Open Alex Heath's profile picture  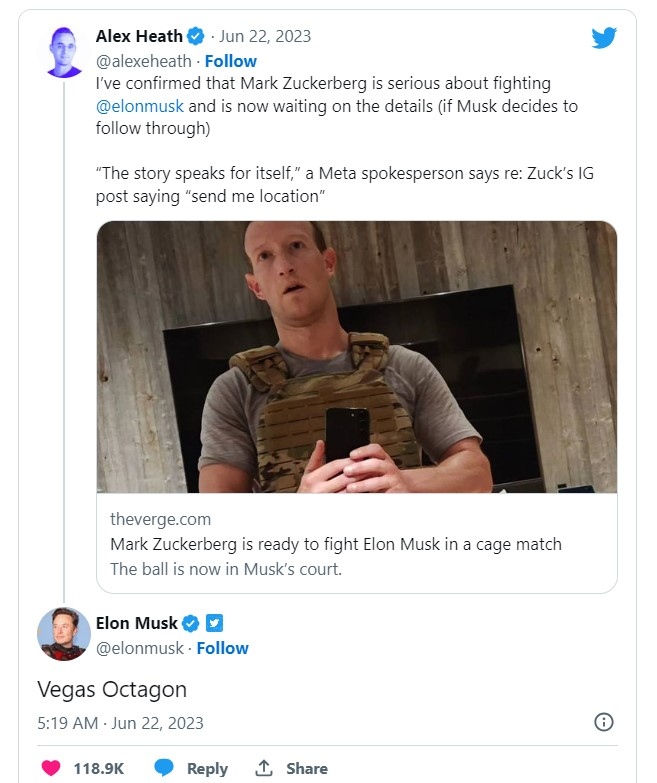click(64, 50)
